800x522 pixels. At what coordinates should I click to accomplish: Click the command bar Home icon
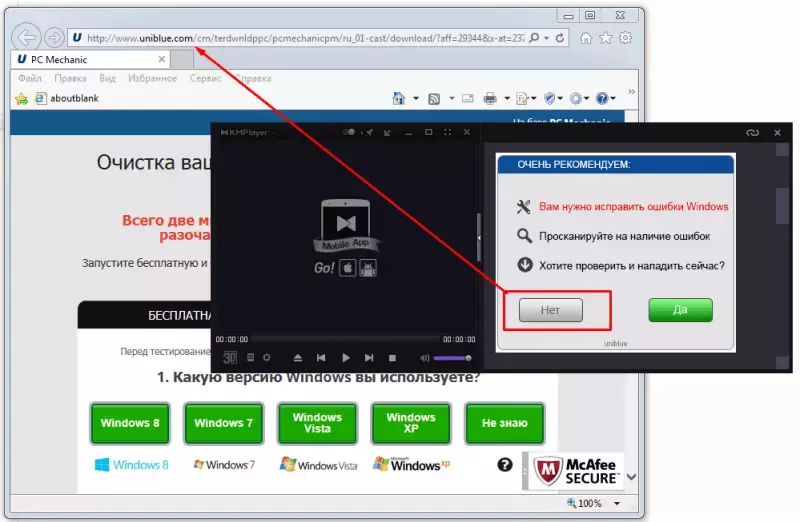click(x=398, y=98)
